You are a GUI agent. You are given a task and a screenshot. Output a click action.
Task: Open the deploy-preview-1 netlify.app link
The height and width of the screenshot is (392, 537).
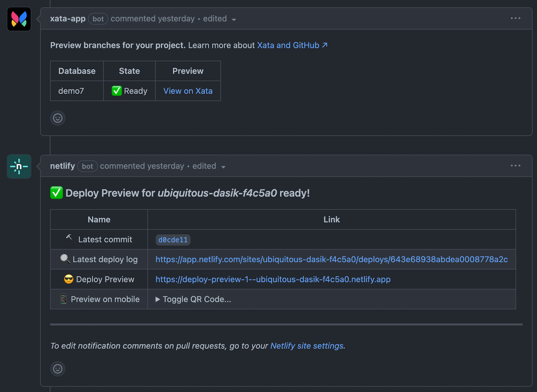(273, 279)
